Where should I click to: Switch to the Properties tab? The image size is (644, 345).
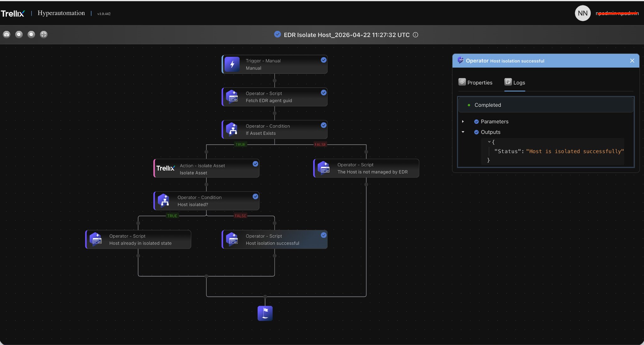click(x=475, y=82)
